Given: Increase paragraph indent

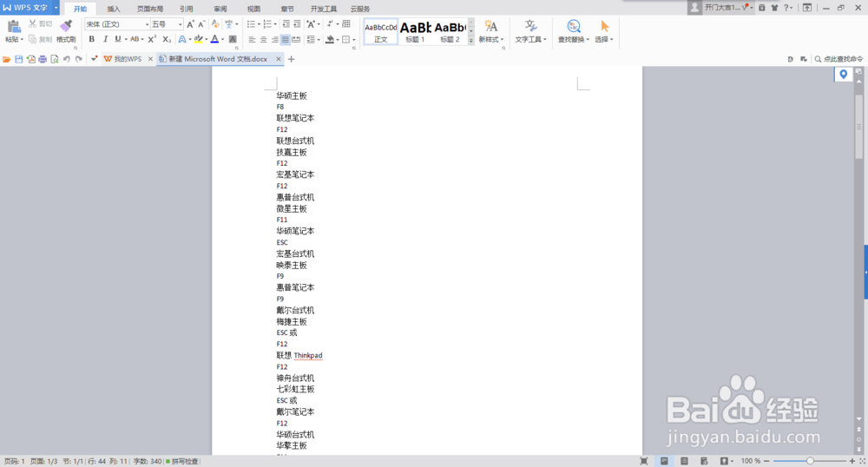Looking at the screenshot, I should tap(297, 24).
